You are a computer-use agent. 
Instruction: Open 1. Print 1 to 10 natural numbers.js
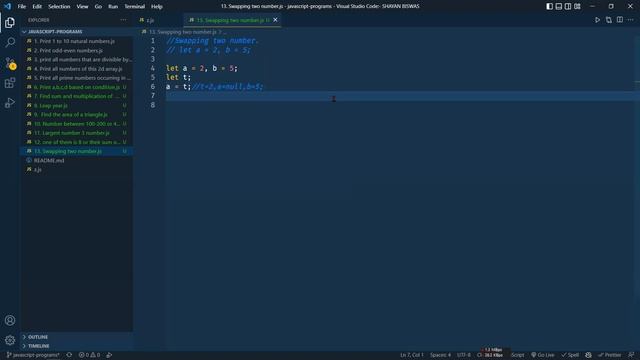pyautogui.click(x=76, y=41)
